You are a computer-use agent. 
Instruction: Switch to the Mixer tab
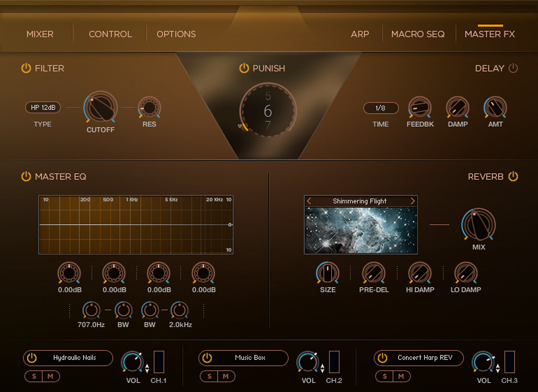click(x=40, y=34)
